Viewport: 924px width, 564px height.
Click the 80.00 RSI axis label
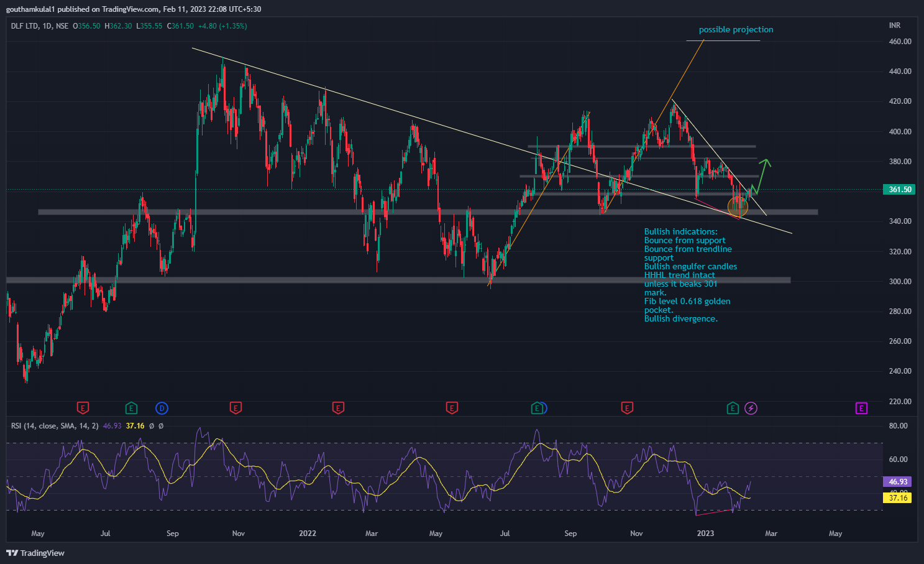899,426
